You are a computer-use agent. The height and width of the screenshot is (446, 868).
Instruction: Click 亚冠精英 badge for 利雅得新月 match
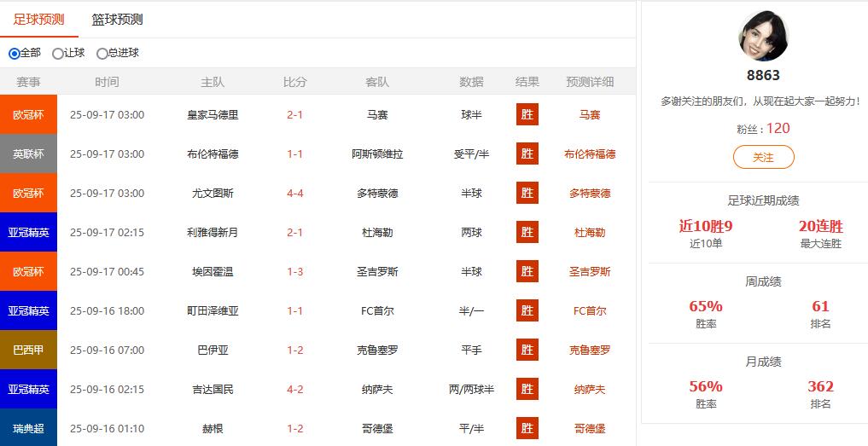pyautogui.click(x=28, y=233)
